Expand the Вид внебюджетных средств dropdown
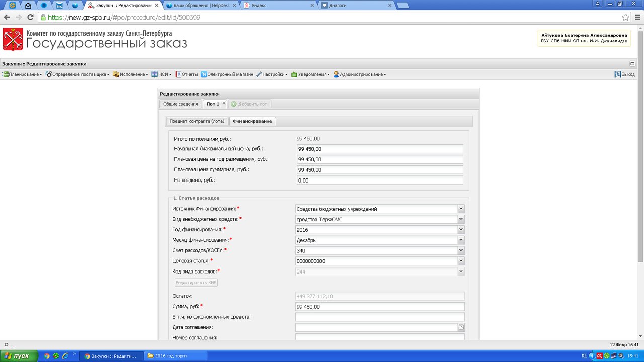This screenshot has width=644, height=362. coord(461,219)
